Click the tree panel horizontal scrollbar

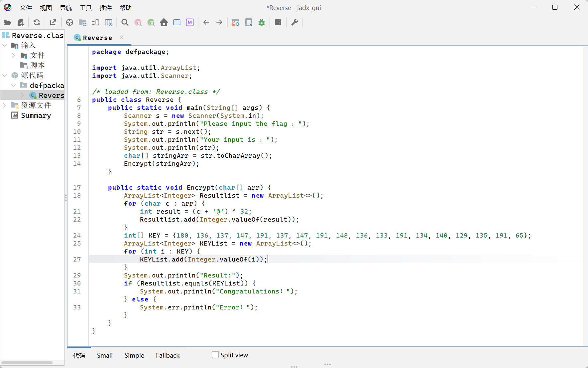(x=27, y=362)
